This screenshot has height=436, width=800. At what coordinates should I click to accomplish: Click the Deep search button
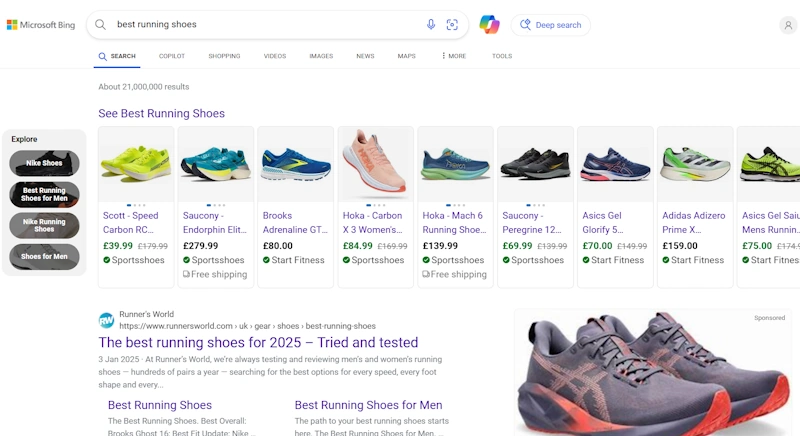pyautogui.click(x=551, y=25)
